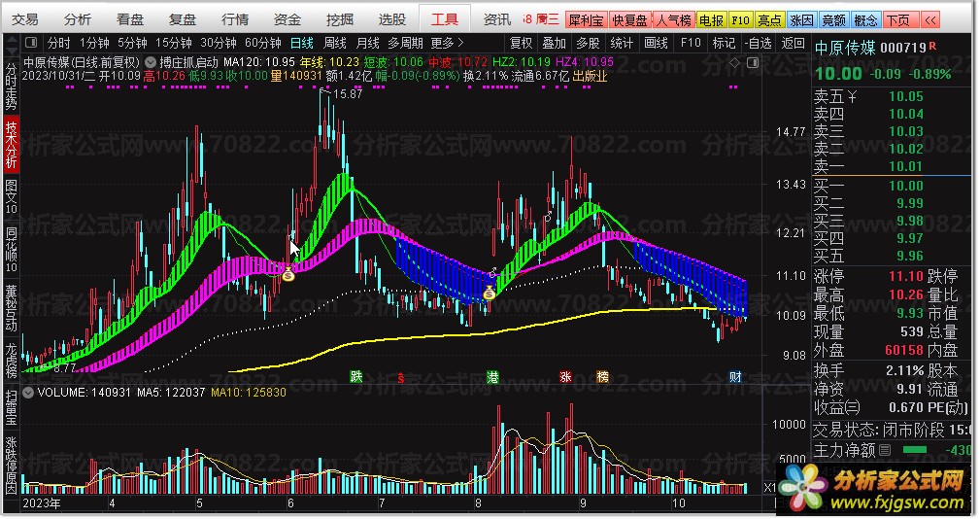Switch chart to 分时 period

coord(58,43)
